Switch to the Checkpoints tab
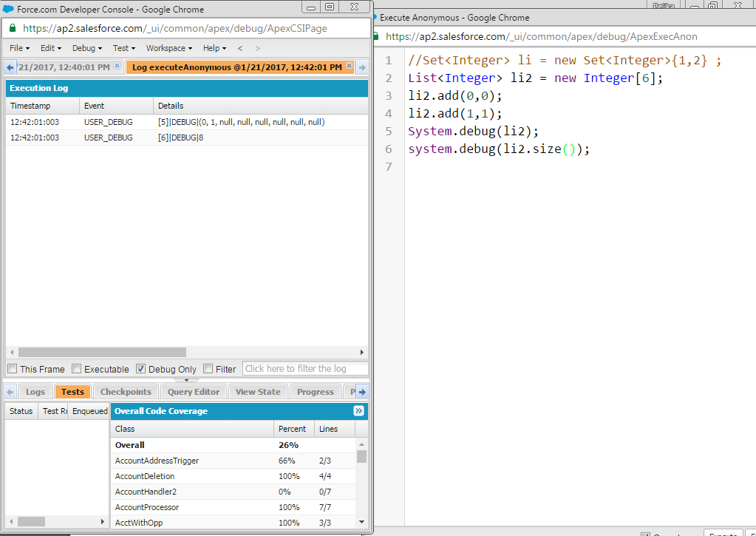 pyautogui.click(x=126, y=392)
